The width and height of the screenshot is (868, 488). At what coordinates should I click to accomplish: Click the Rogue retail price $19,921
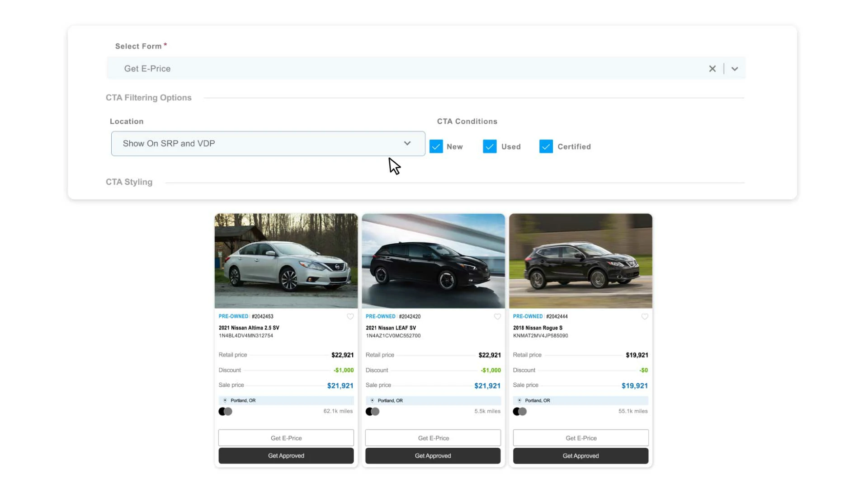pos(637,355)
